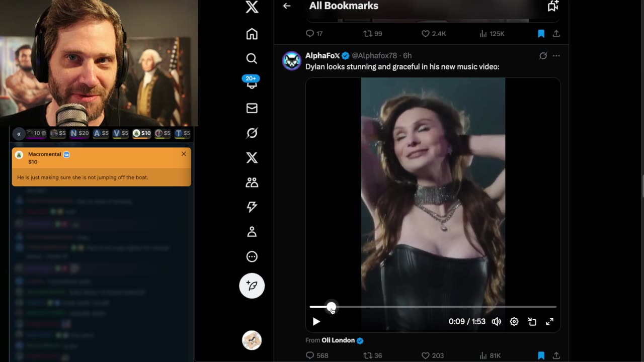Open the AlphaFoX display name link

click(323, 56)
